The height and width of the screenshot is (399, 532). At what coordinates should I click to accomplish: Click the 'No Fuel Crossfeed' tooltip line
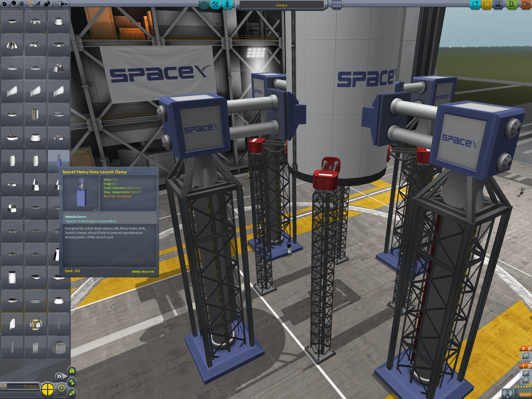(117, 196)
